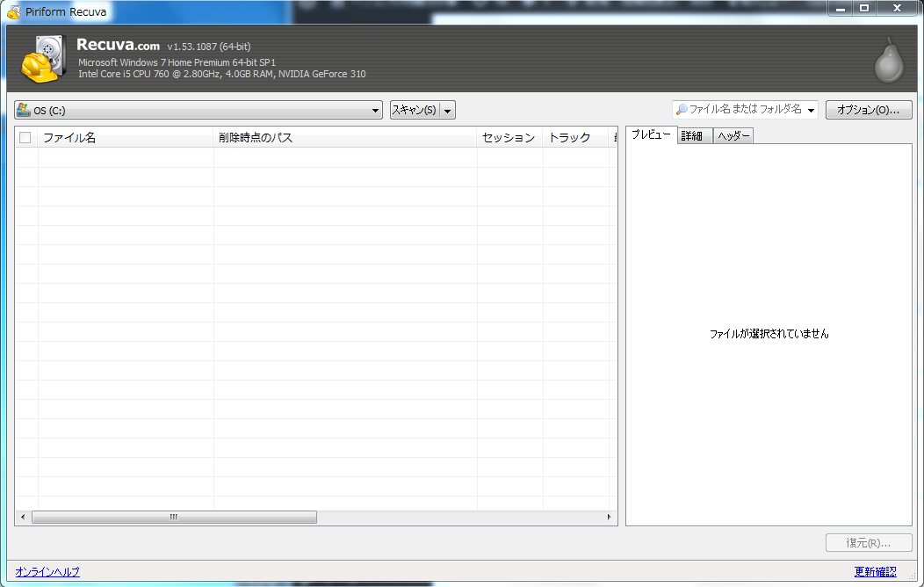Open the オンラインヘルプ link

click(x=47, y=572)
